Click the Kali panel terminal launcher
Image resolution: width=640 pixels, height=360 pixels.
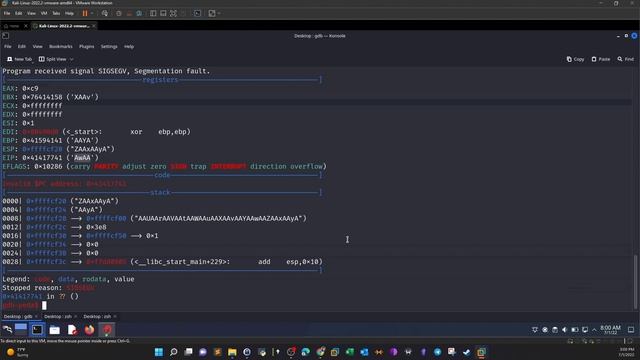37,329
